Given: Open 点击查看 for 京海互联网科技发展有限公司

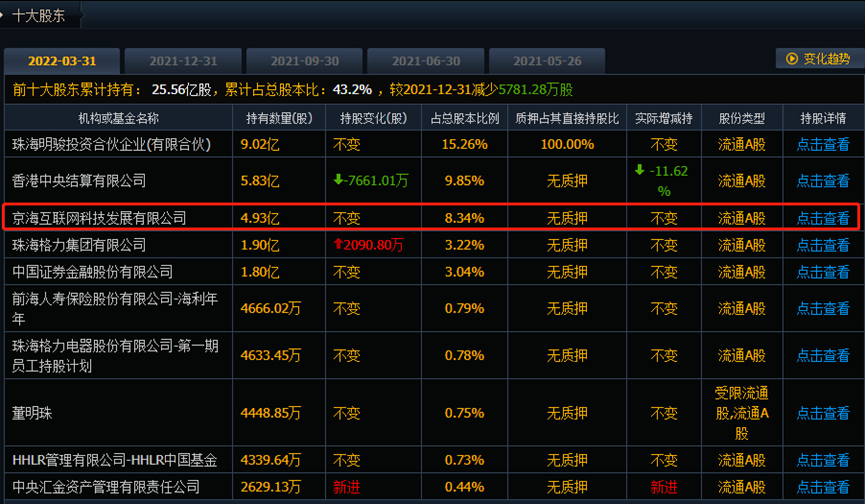Looking at the screenshot, I should coord(823,218).
